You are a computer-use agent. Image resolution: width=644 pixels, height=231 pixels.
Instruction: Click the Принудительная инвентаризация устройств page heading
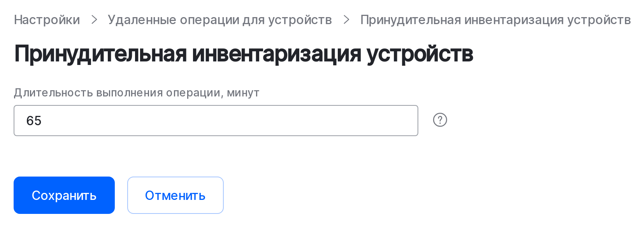coord(244,53)
